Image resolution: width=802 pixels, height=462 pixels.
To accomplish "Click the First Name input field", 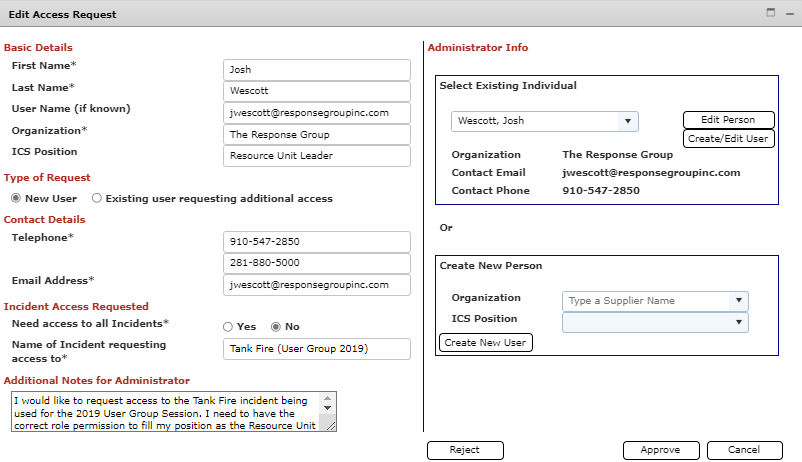I will tap(316, 70).
